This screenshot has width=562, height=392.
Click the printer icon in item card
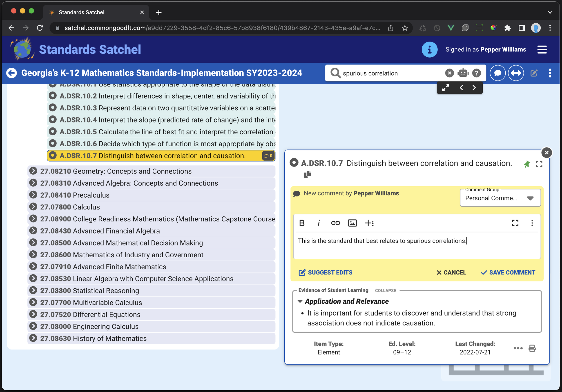(x=532, y=348)
